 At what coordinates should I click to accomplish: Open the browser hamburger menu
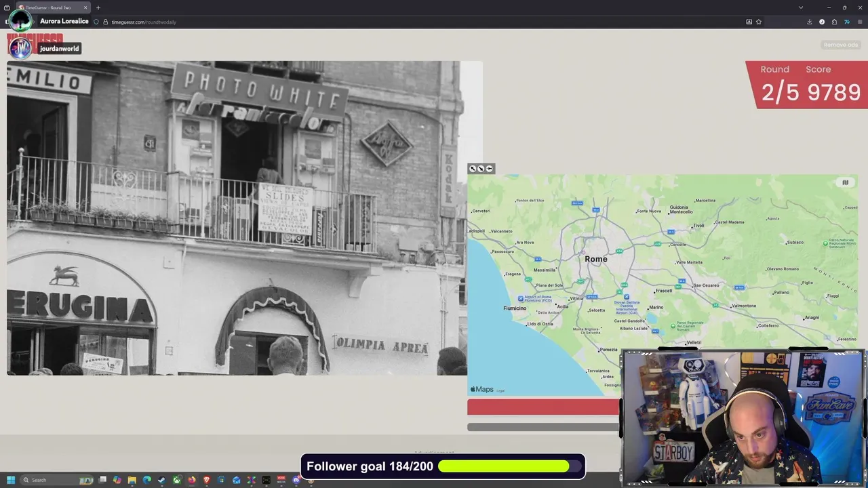tap(860, 22)
